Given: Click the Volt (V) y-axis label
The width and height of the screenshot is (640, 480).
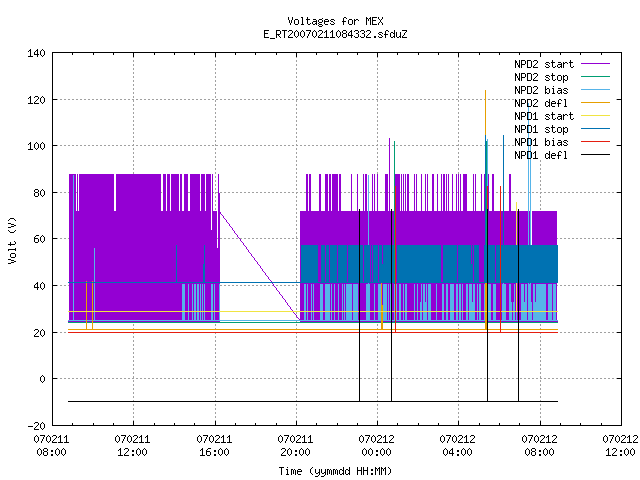Looking at the screenshot, I should coord(13,240).
